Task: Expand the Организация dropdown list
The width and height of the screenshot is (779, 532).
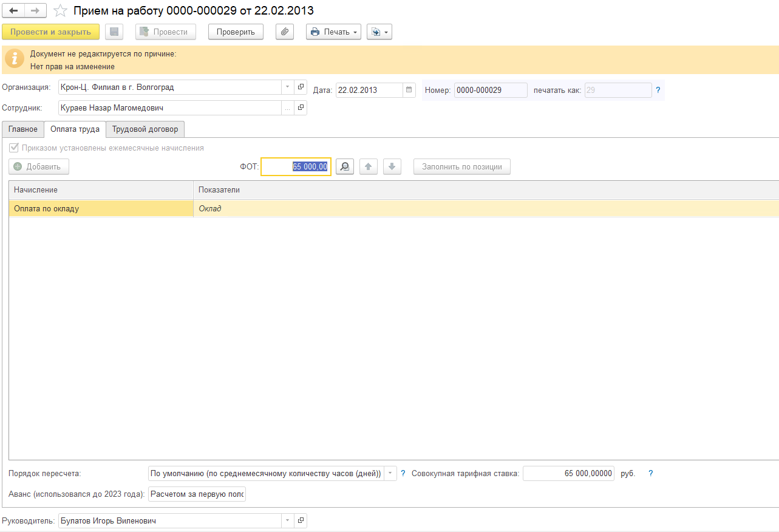Action: (287, 87)
